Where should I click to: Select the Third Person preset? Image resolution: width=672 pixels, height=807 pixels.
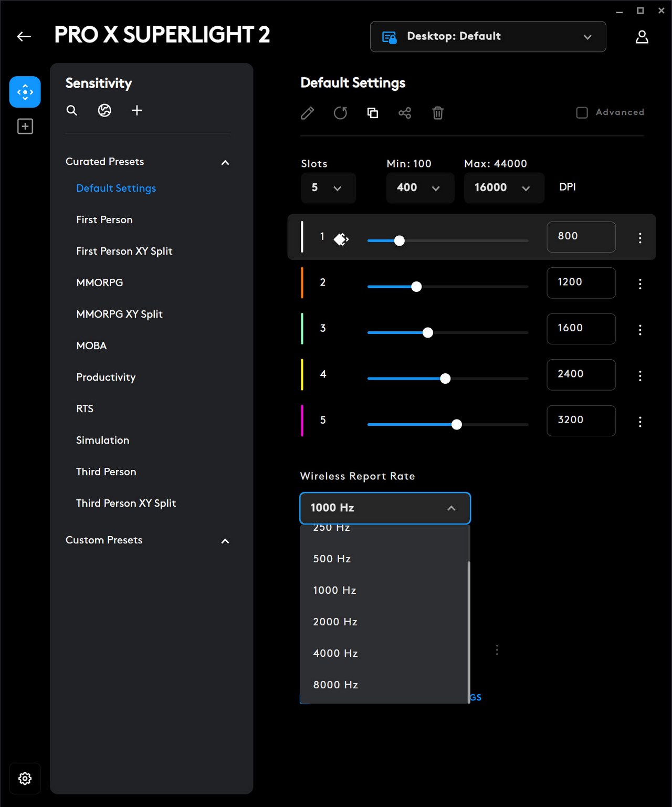[x=106, y=471]
